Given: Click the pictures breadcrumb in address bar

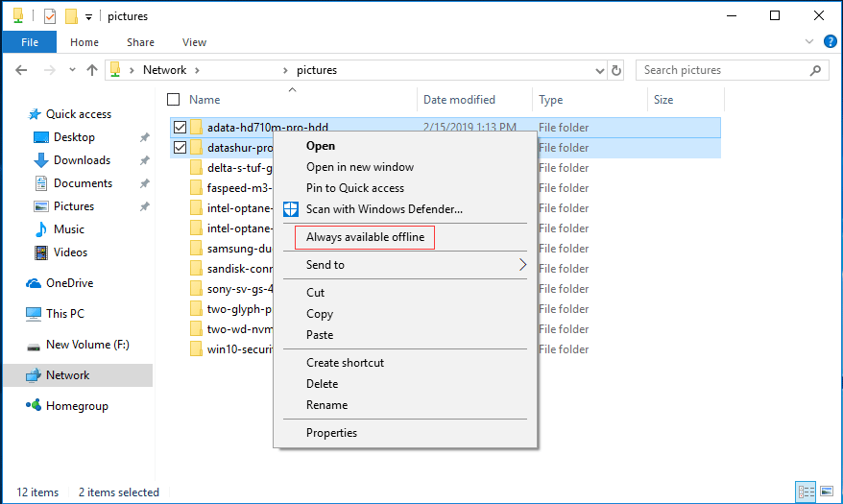Looking at the screenshot, I should (x=317, y=70).
